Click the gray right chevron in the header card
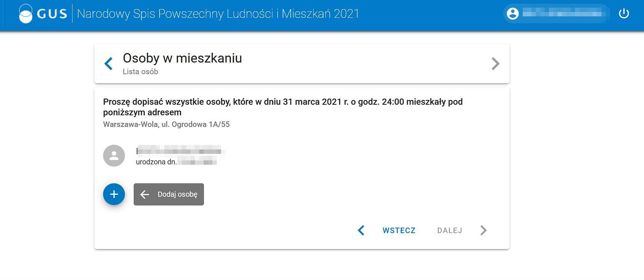644x280 pixels. pos(495,64)
